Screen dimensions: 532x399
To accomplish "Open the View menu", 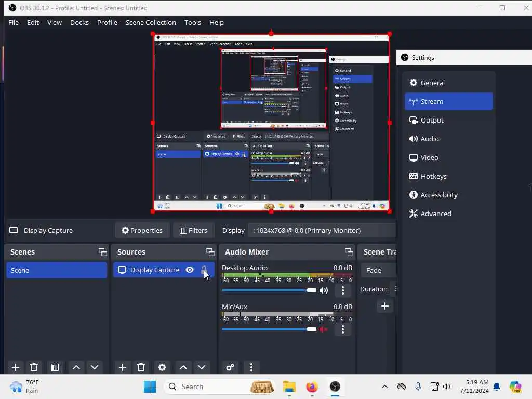I will point(54,22).
